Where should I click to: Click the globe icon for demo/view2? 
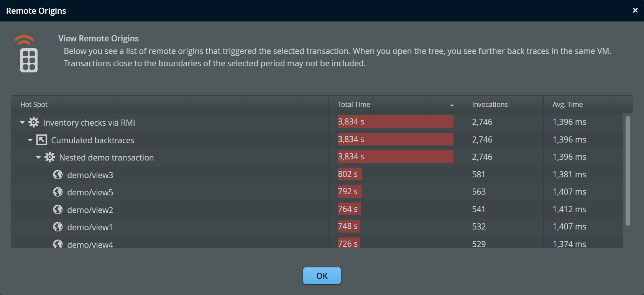58,210
